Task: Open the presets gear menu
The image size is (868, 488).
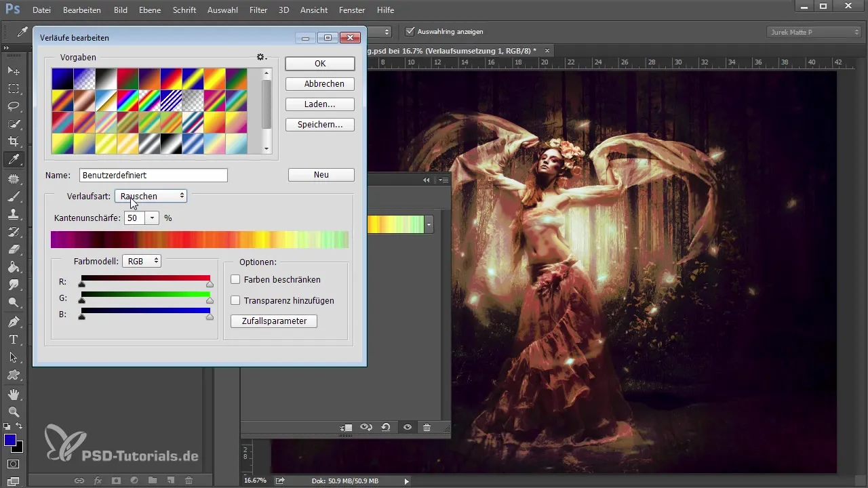Action: pyautogui.click(x=261, y=58)
